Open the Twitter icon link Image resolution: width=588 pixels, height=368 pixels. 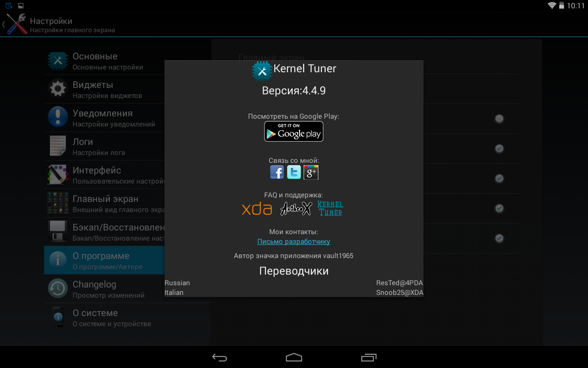[x=294, y=172]
